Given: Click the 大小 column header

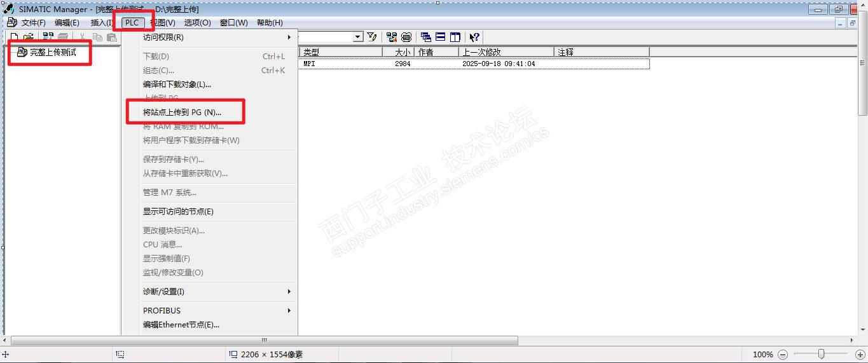Looking at the screenshot, I should pyautogui.click(x=398, y=52).
